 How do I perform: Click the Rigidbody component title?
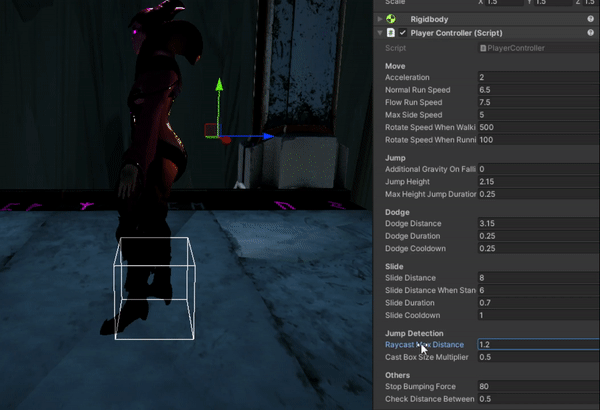(429, 19)
